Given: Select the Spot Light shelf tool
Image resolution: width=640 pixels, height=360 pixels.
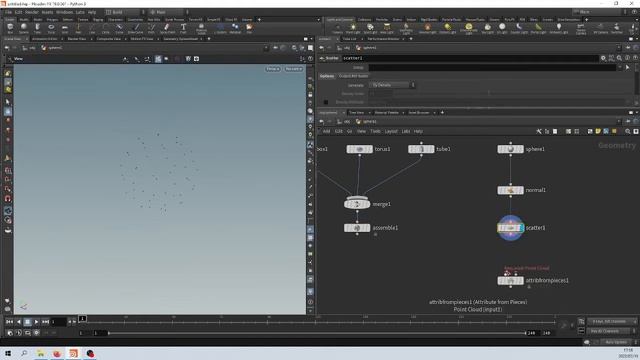Looking at the screenshot, I should (x=370, y=29).
